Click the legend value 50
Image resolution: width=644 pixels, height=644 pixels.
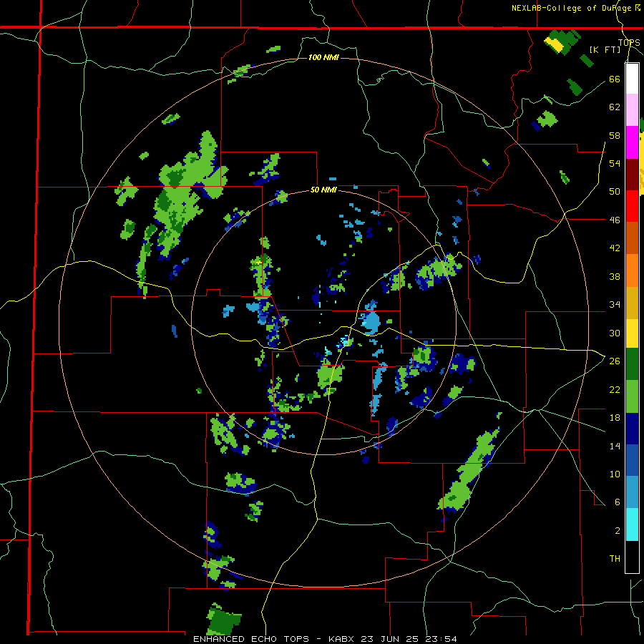point(615,192)
